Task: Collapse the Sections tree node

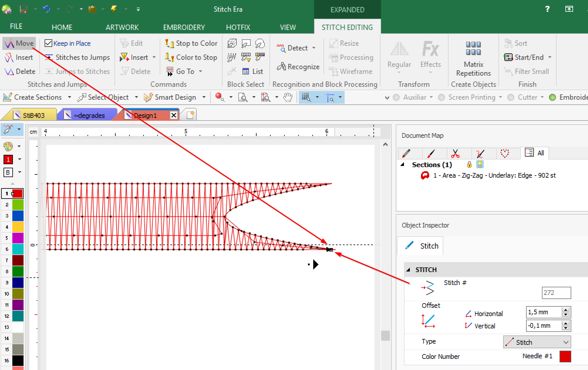Action: pyautogui.click(x=403, y=165)
